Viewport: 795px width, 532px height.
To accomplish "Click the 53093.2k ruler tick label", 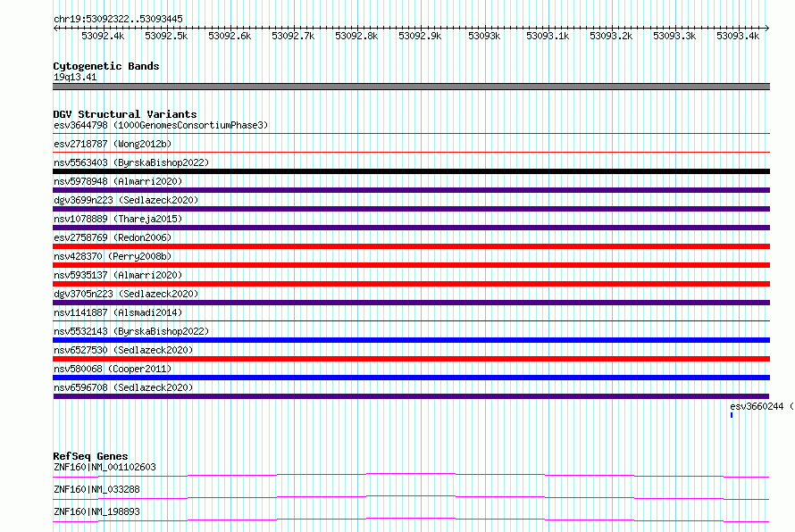I will pos(611,36).
